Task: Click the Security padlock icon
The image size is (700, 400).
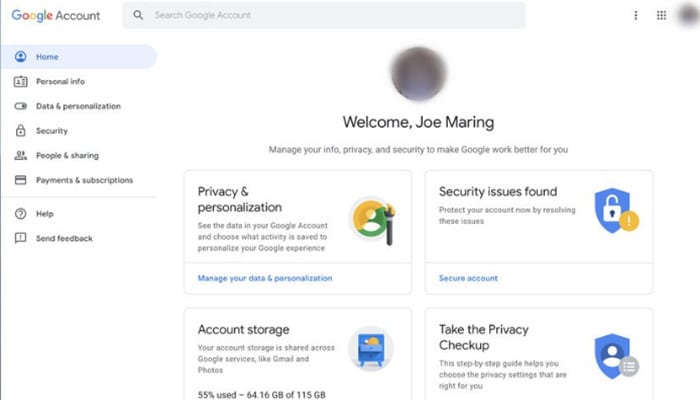Action: tap(21, 130)
